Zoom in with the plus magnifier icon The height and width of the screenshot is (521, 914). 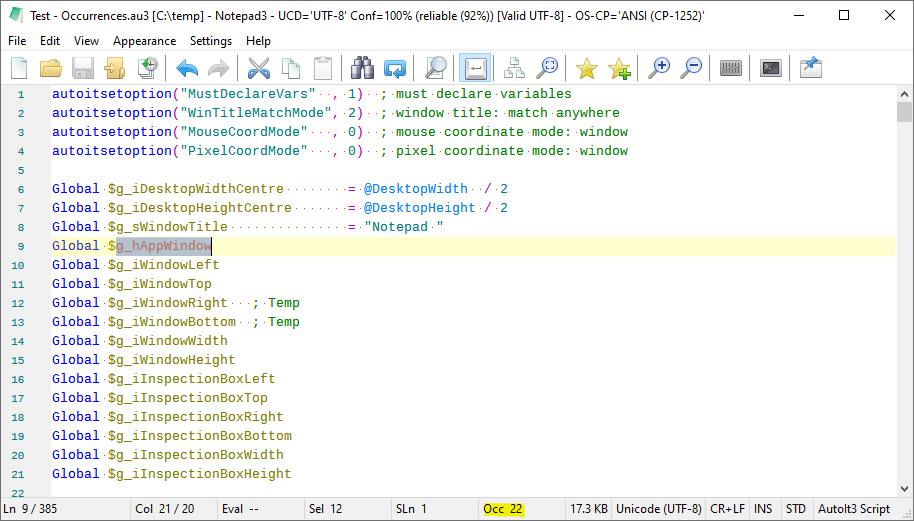(659, 68)
